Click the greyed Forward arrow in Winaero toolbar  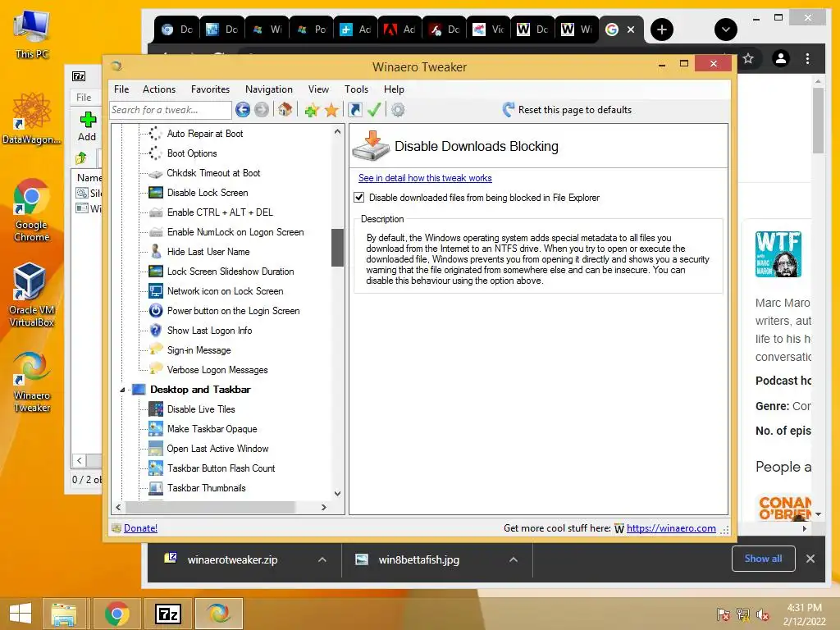point(262,110)
